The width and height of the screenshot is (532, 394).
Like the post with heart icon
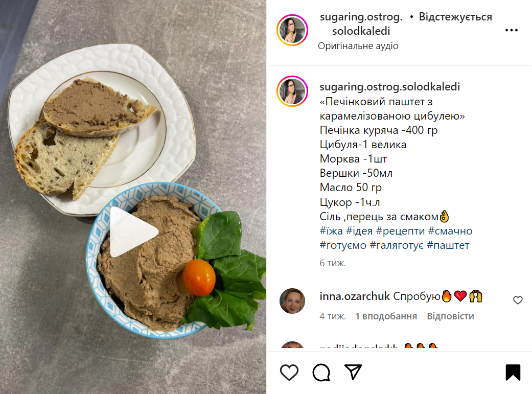[x=289, y=372]
